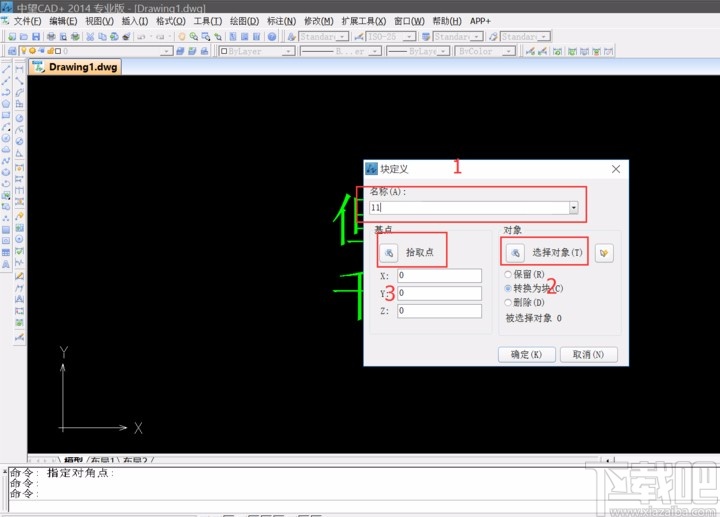Select the Table tool in draw toolbar
The height and width of the screenshot is (517, 720).
6,253
